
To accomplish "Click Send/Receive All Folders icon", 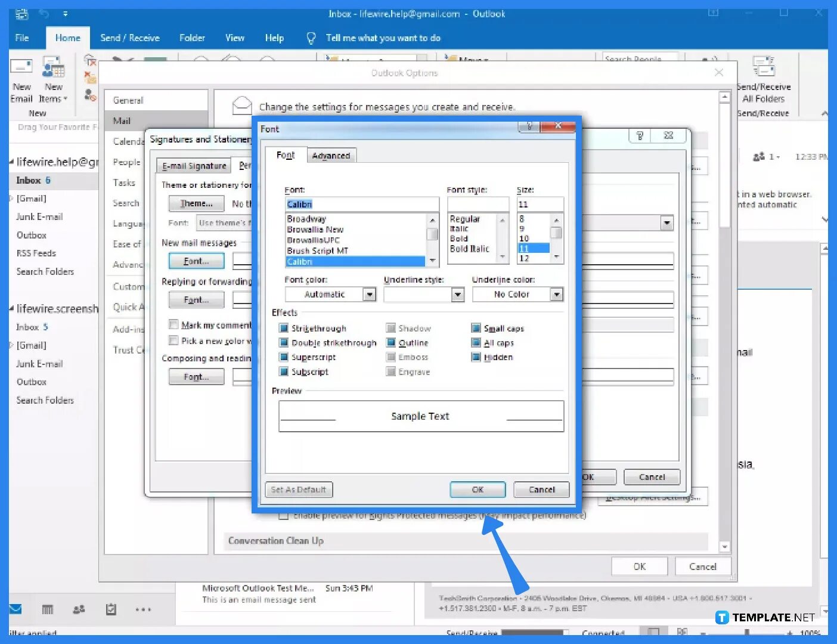I will 764,67.
